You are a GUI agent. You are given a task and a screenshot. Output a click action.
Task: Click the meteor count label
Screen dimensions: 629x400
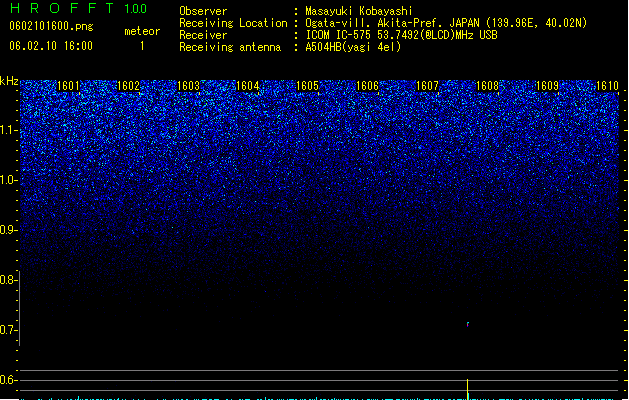(x=142, y=31)
